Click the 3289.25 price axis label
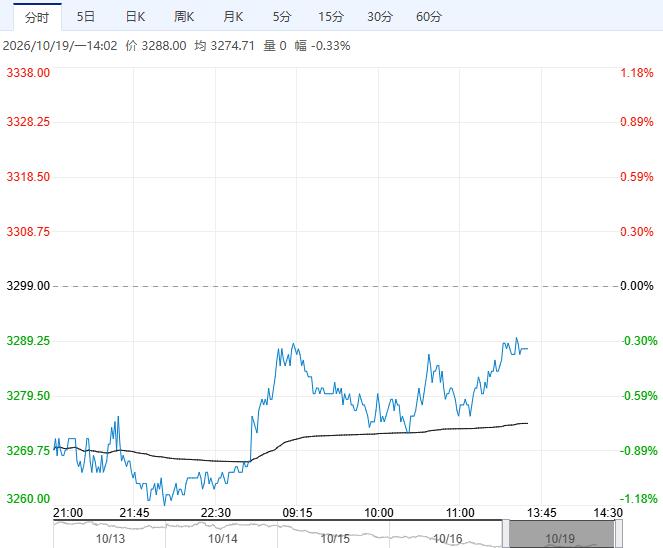The width and height of the screenshot is (663, 548). tap(28, 341)
